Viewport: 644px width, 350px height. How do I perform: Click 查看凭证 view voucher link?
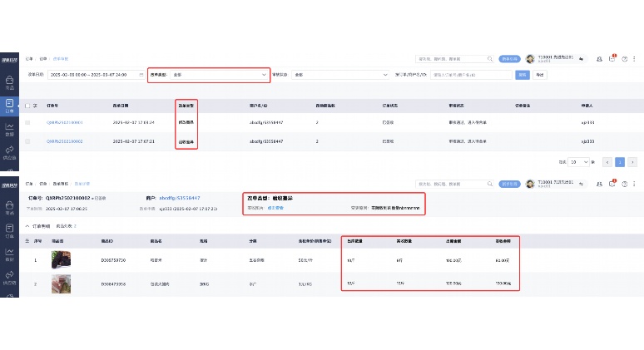(275, 208)
